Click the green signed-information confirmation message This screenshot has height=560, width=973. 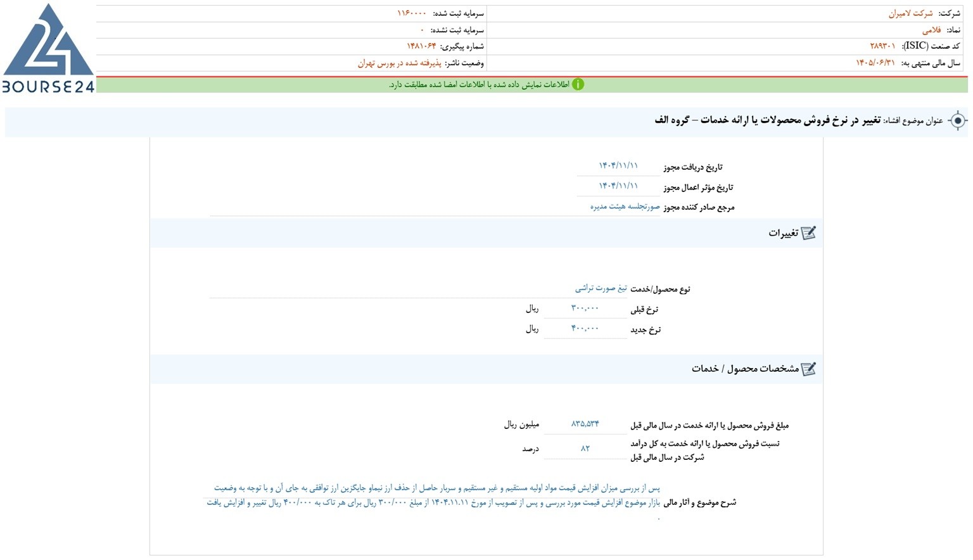point(479,85)
